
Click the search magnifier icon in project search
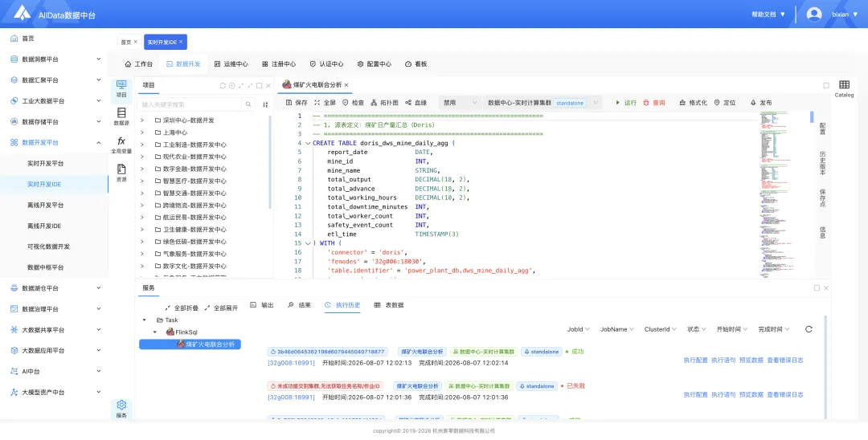coord(248,104)
